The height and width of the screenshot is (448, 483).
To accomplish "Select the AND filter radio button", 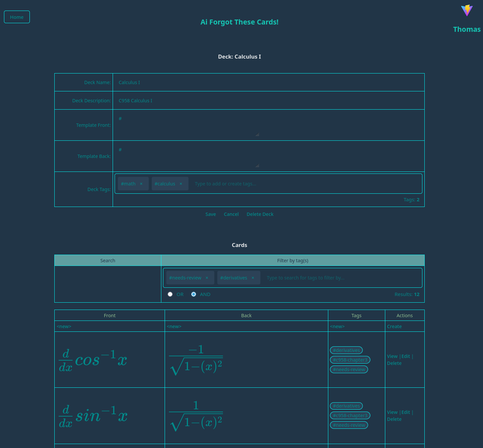I will 194,294.
